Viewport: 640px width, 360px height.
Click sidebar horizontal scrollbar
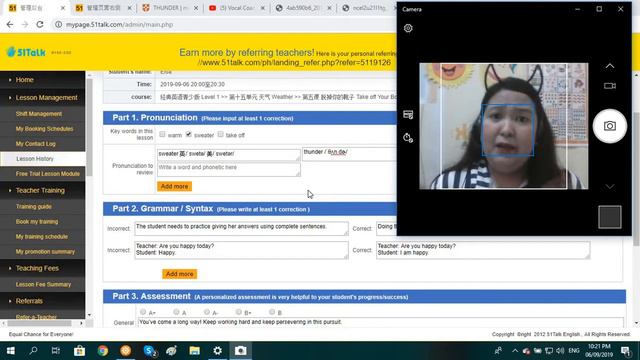coord(39,323)
